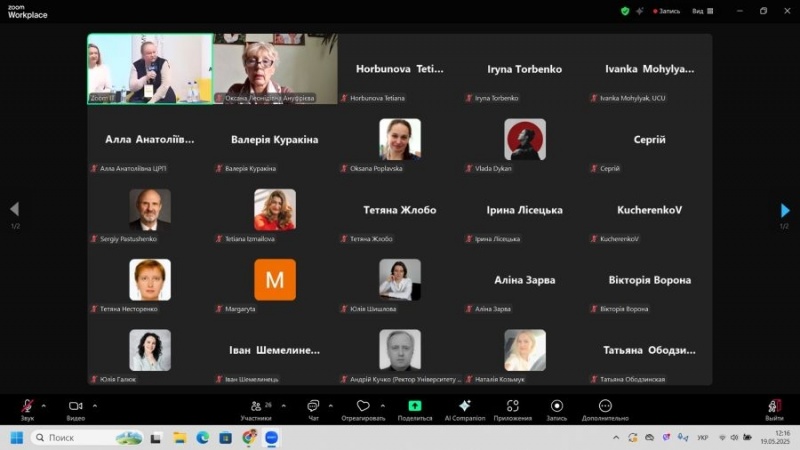Click the green encryption shield icon
800x450 pixels.
625,11
